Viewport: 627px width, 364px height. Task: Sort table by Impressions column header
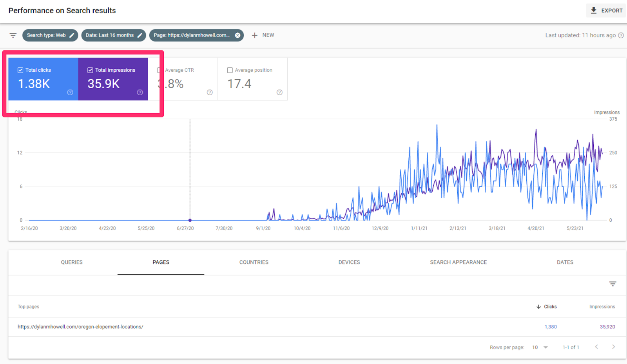(602, 307)
